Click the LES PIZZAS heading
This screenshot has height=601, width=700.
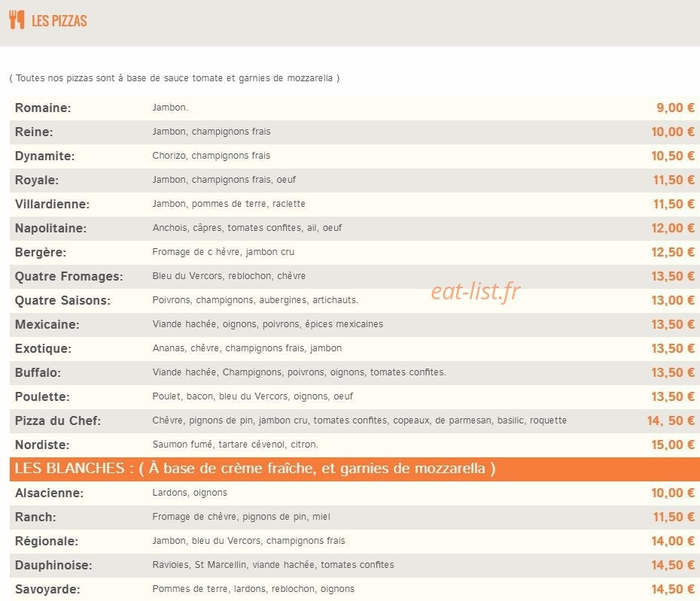59,21
